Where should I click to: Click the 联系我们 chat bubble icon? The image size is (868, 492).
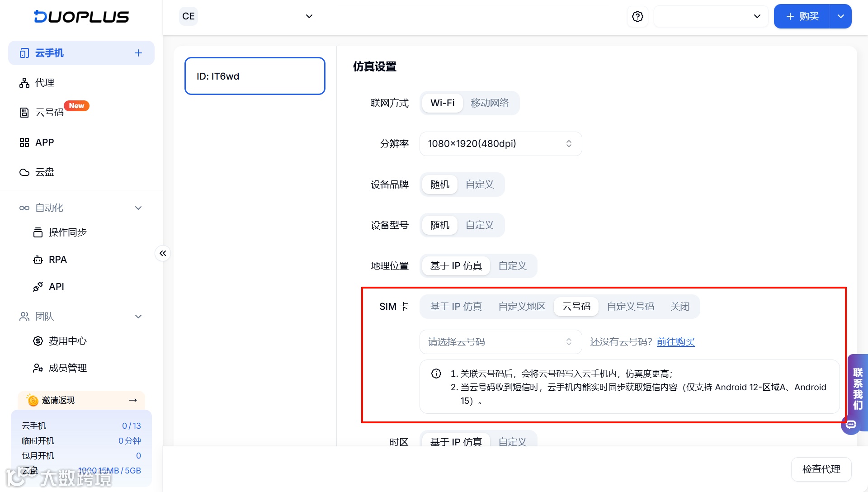click(851, 425)
